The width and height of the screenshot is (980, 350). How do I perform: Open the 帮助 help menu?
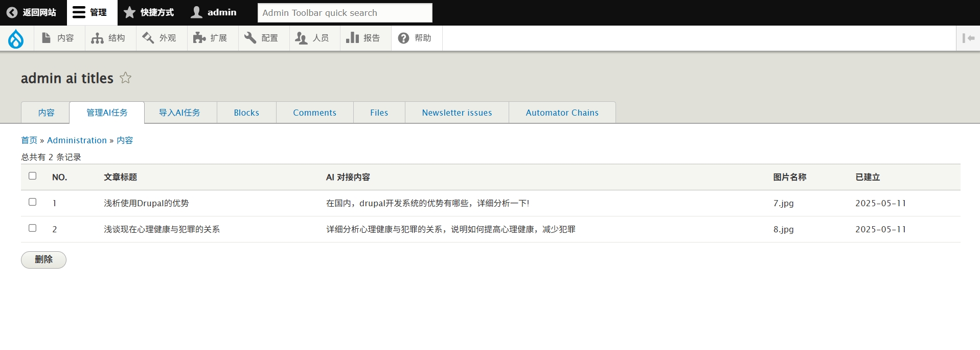click(416, 38)
